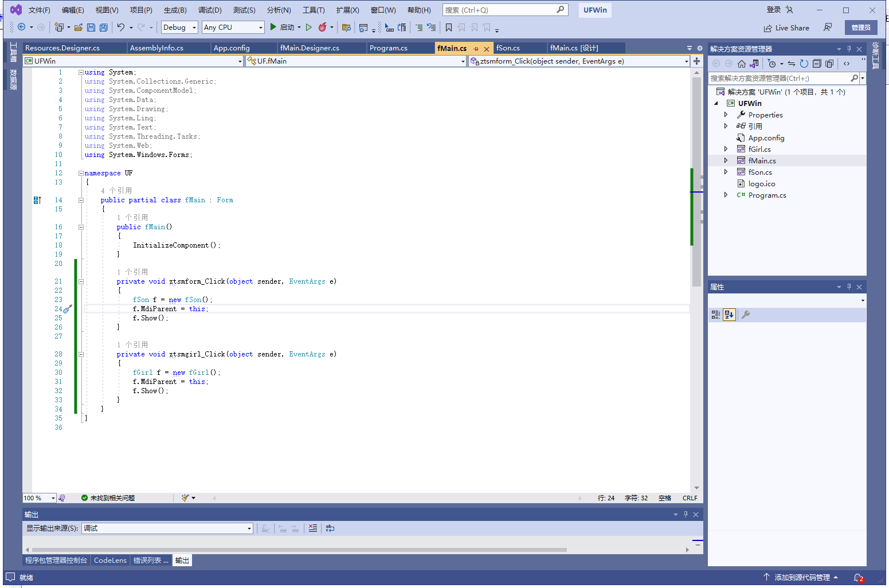Screen dimensions: 889x588
Task: Click the 启动 start debugging button
Action: [x=282, y=27]
